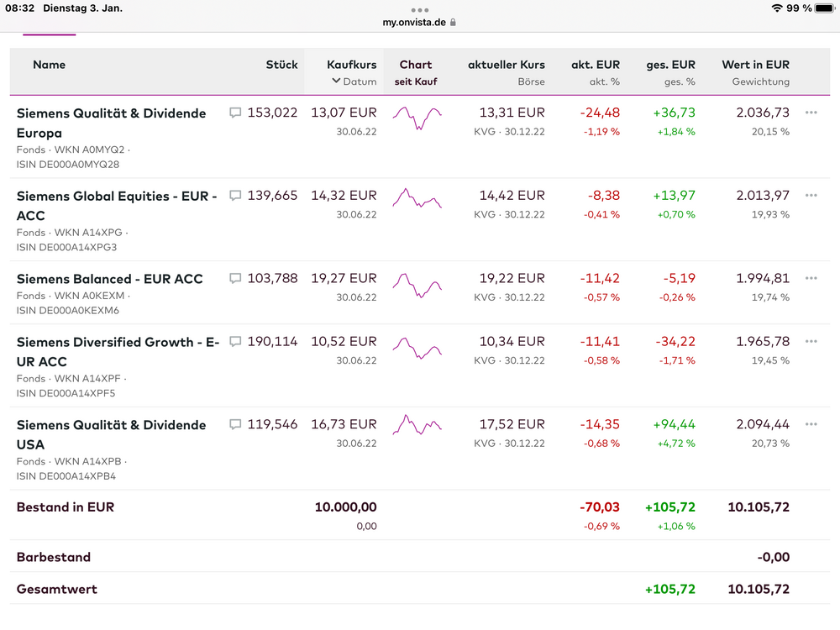Open Siemens Qualität & Dividende Europa sparkline chart

point(417,118)
